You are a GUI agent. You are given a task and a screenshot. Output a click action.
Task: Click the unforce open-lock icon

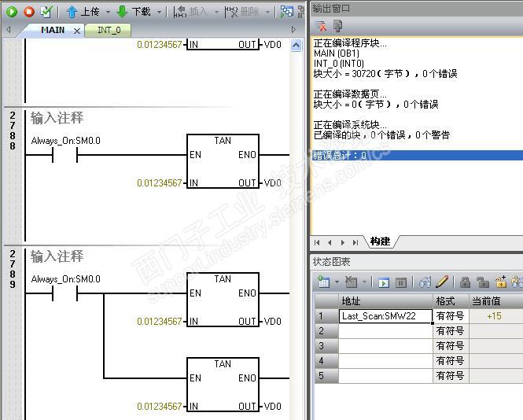coord(482,282)
